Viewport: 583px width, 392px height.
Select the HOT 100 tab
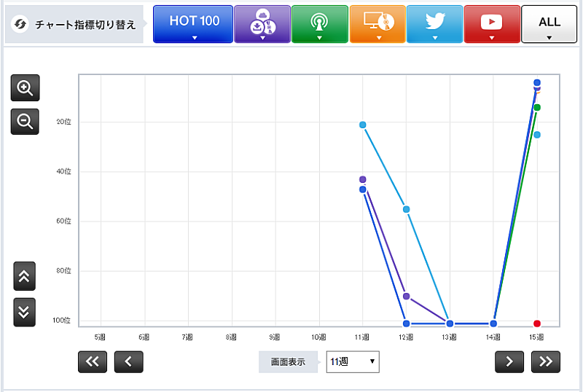pos(193,24)
